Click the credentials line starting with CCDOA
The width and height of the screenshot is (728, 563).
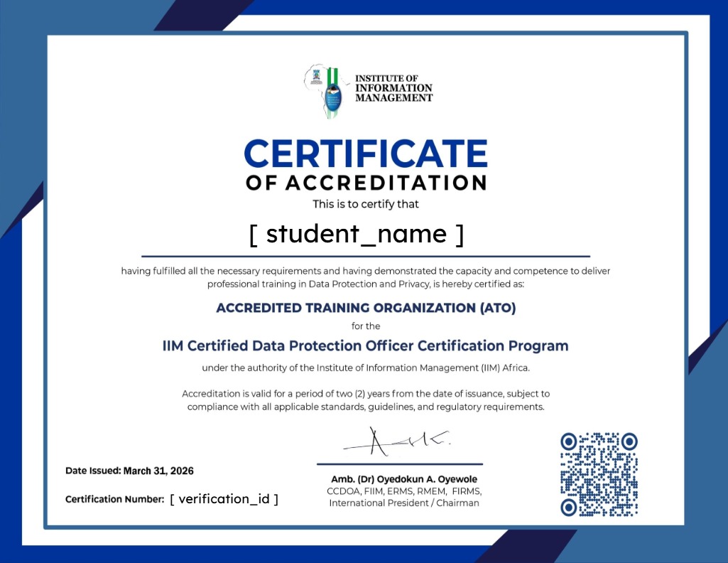tap(404, 491)
